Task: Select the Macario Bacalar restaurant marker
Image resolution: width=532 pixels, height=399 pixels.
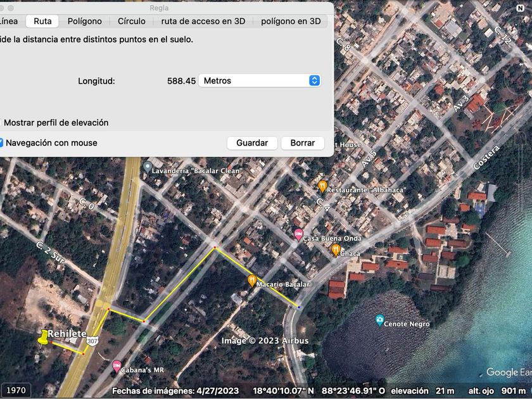Action: [251, 281]
